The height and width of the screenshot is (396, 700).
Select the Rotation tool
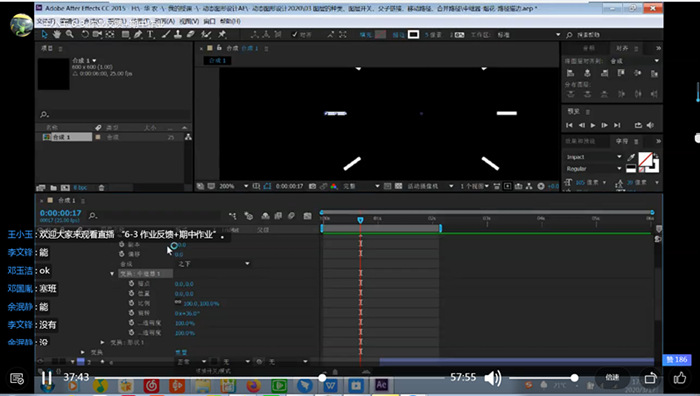click(85, 34)
